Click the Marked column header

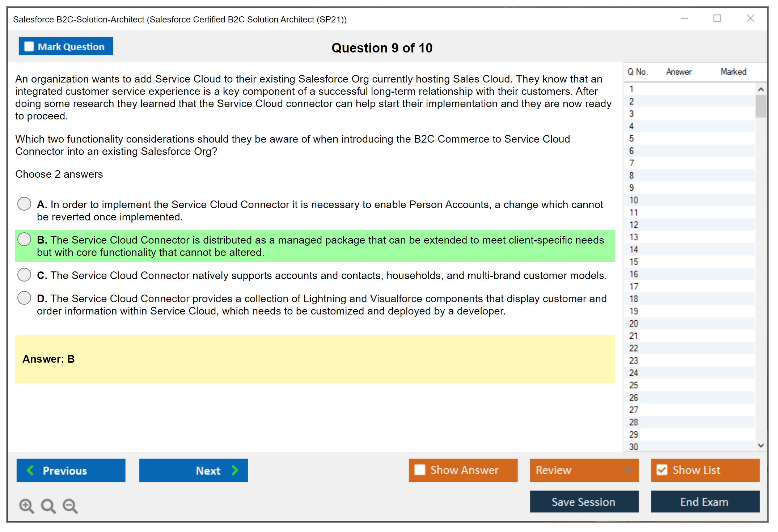point(733,72)
